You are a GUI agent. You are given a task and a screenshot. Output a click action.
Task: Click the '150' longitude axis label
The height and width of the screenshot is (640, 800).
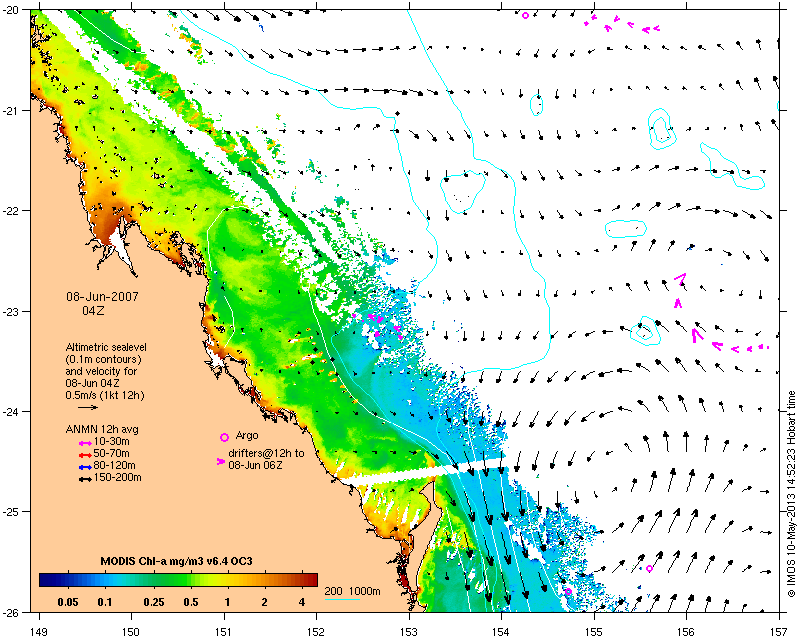click(131, 632)
